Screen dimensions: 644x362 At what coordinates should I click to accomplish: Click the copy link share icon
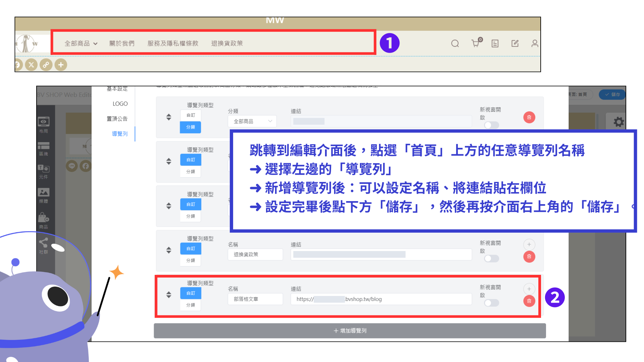46,65
